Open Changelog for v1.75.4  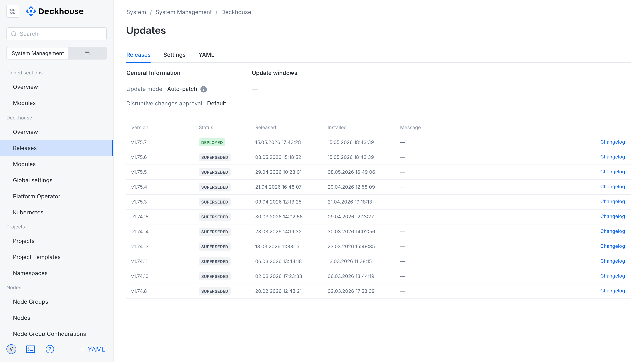pos(612,187)
